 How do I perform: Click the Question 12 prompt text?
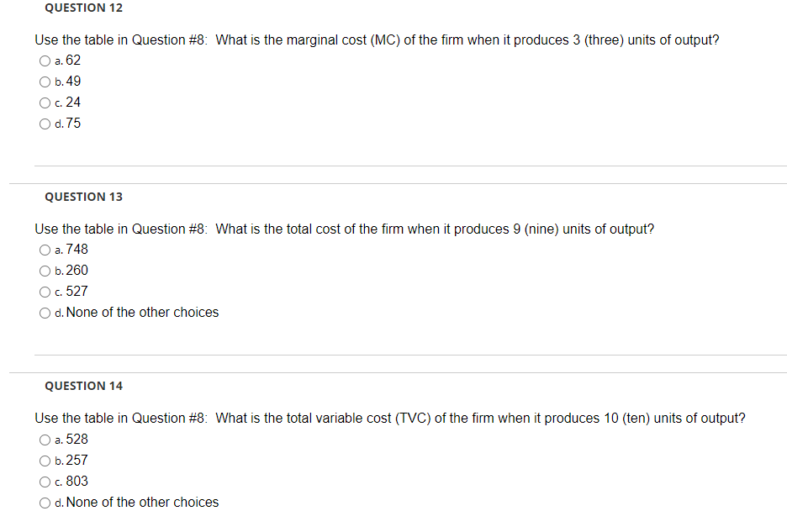click(376, 40)
